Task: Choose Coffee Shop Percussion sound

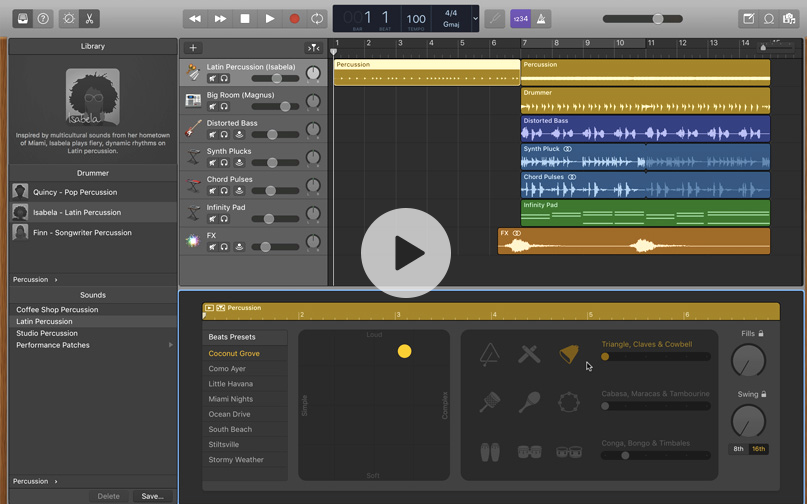Action: [93, 309]
